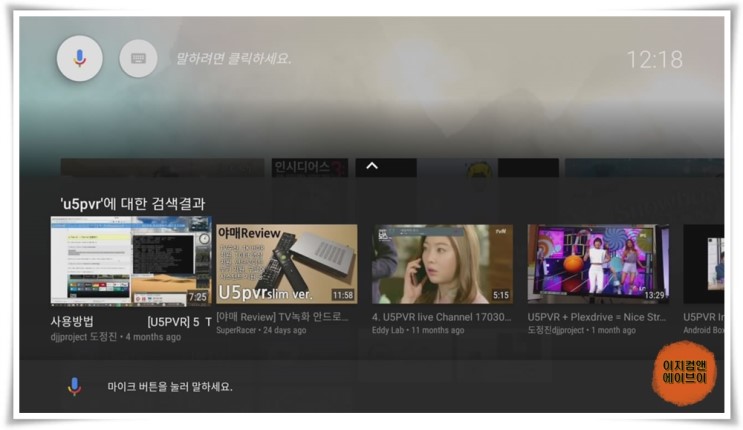Click the search prompt '말하려면 클릭하세요.'
743x430 pixels.
tap(234, 59)
